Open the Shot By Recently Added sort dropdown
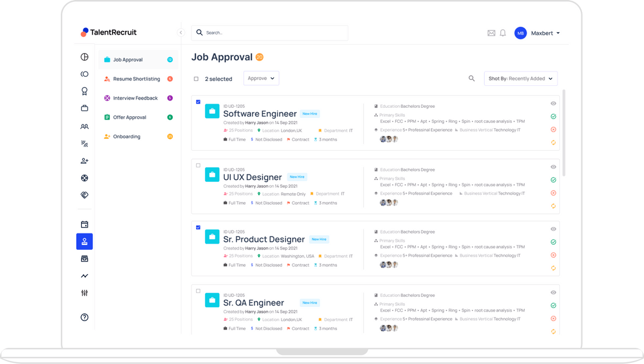The image size is (644, 364). [521, 78]
